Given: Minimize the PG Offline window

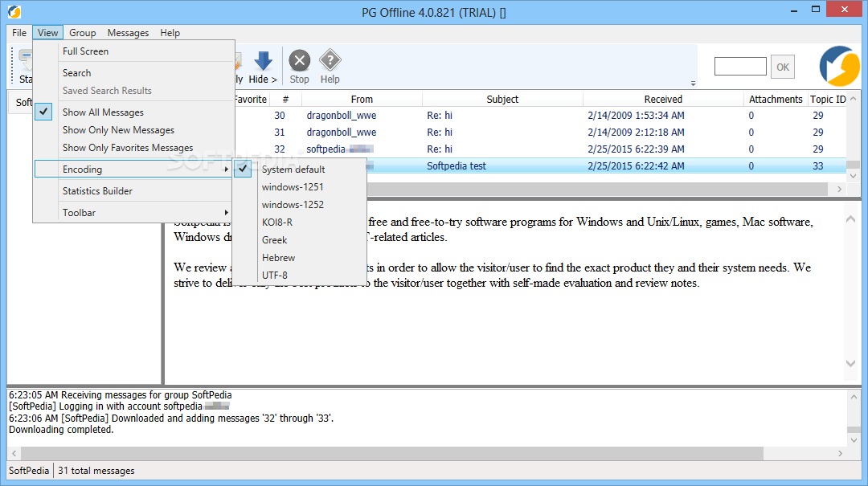Looking at the screenshot, I should pyautogui.click(x=794, y=10).
